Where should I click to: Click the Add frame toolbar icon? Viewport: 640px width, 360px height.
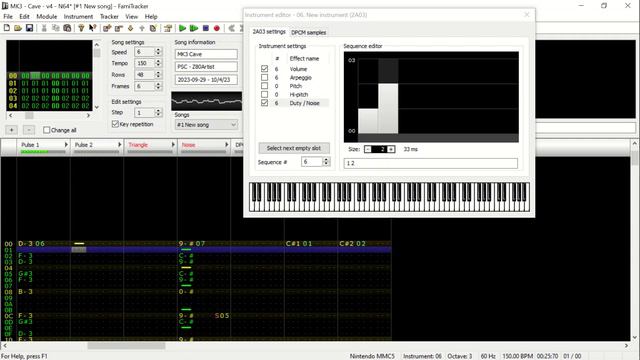[107, 28]
